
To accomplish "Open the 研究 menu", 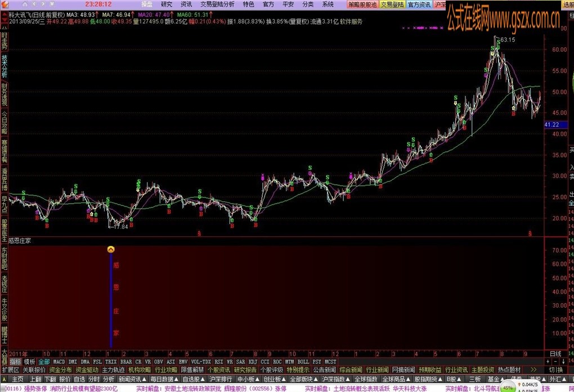I will point(167,4).
